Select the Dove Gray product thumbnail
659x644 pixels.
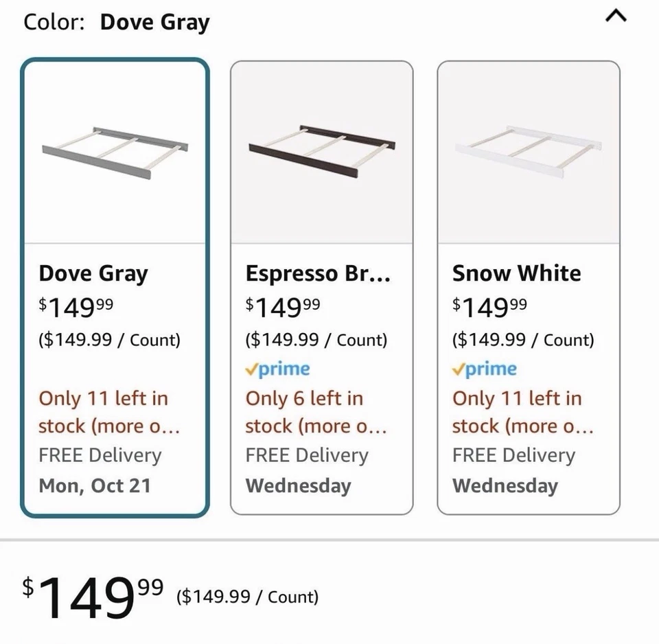click(x=115, y=152)
